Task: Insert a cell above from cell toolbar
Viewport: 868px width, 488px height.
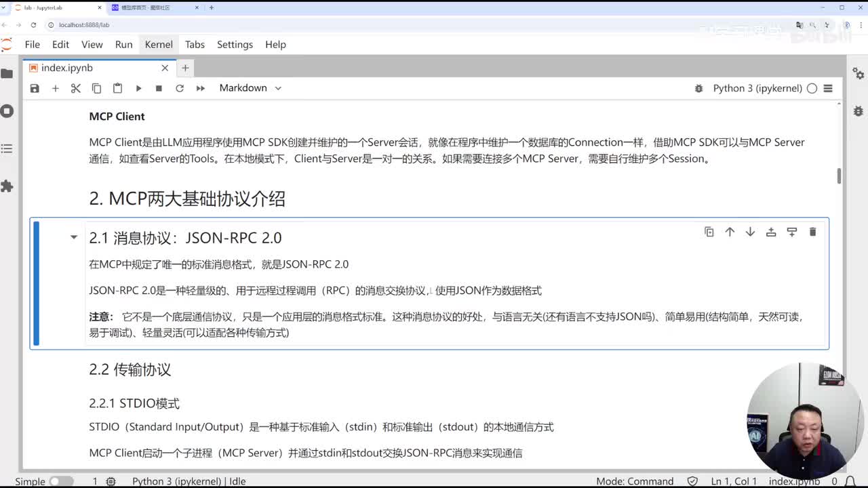Action: pyautogui.click(x=771, y=232)
